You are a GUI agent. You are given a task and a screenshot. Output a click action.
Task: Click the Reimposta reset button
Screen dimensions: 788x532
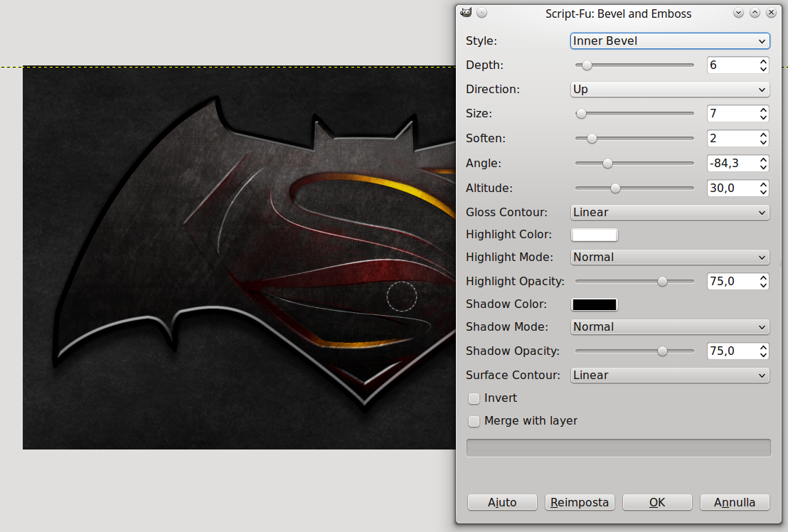click(x=580, y=502)
